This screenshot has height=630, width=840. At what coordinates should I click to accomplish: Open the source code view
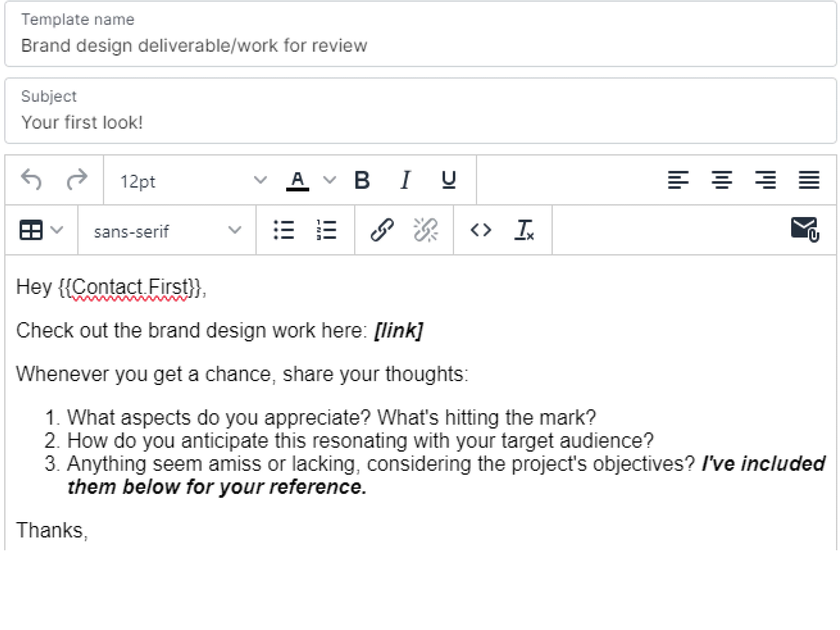point(481,230)
